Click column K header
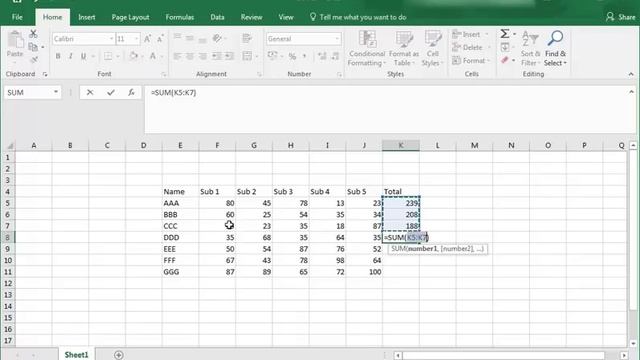This screenshot has width=640, height=360. pos(401,145)
